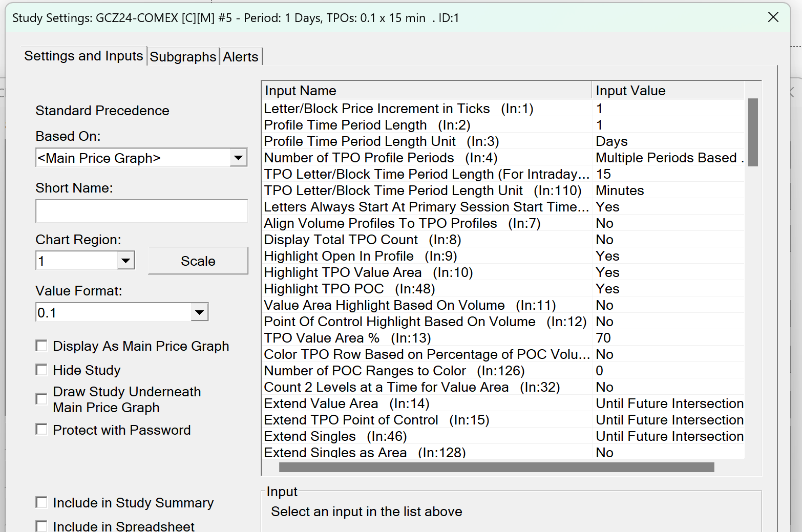
Task: Select the Settings and Inputs tab
Action: [83, 56]
